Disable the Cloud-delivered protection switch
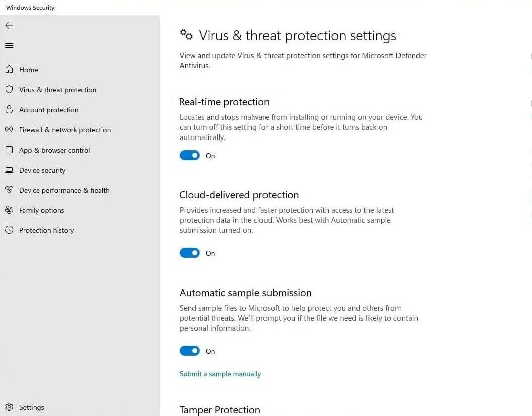This screenshot has width=532, height=416. pos(190,253)
